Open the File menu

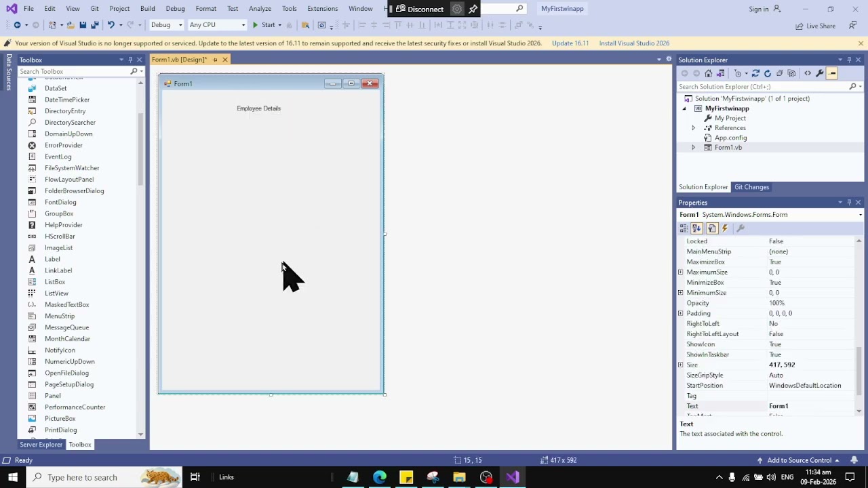pyautogui.click(x=28, y=9)
